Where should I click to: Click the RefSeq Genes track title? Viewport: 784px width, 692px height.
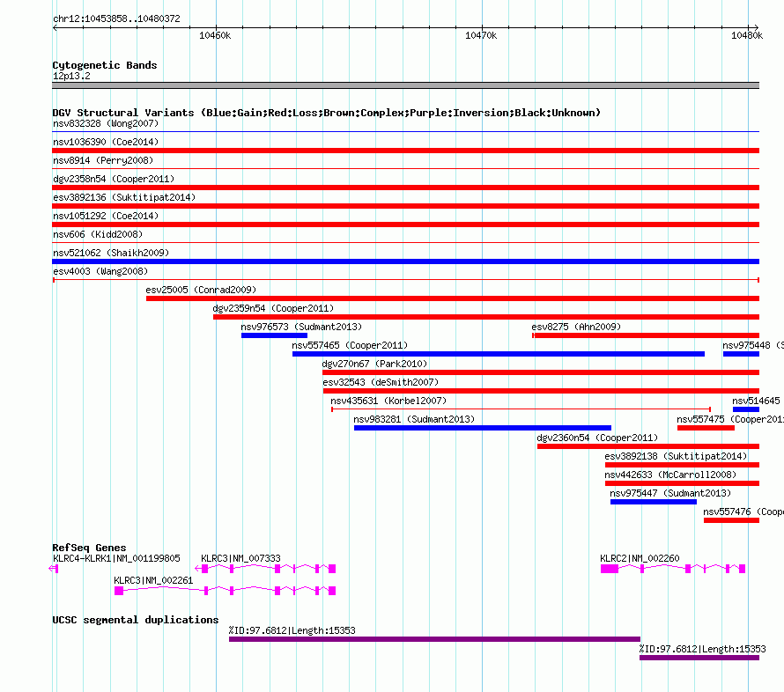89,548
